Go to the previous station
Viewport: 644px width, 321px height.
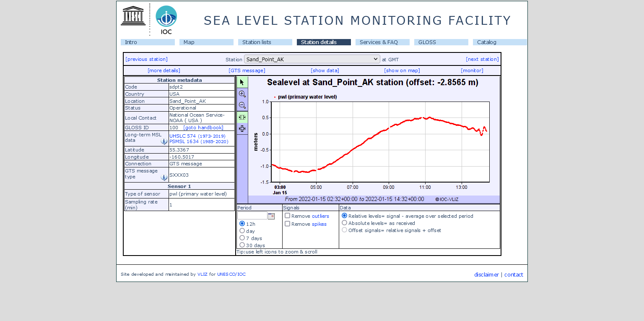[x=146, y=59]
